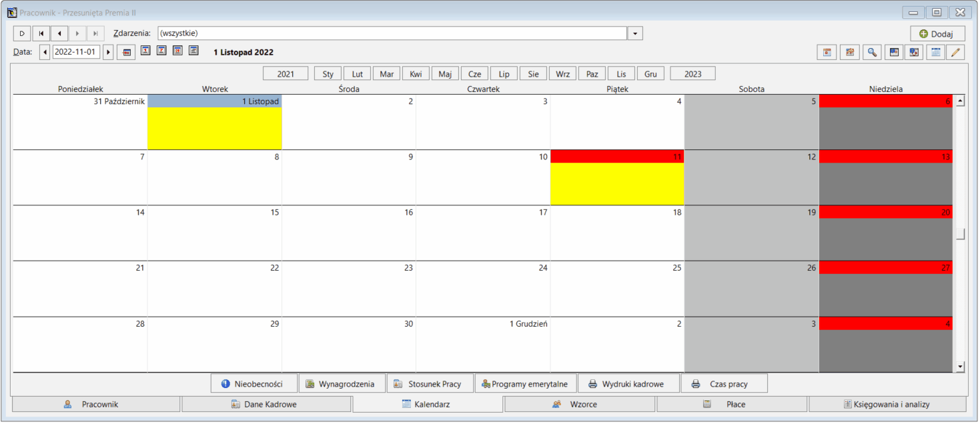This screenshot has height=424, width=980.
Task: Select month Gru
Action: (650, 74)
